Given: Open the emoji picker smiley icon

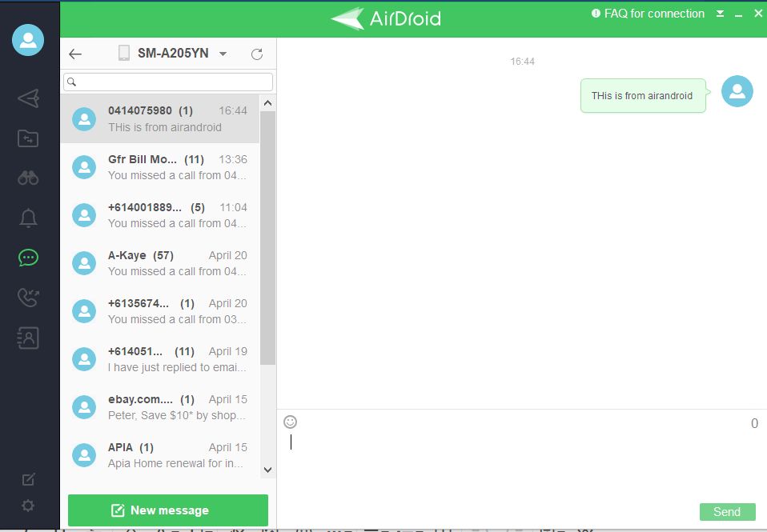Looking at the screenshot, I should pos(290,422).
